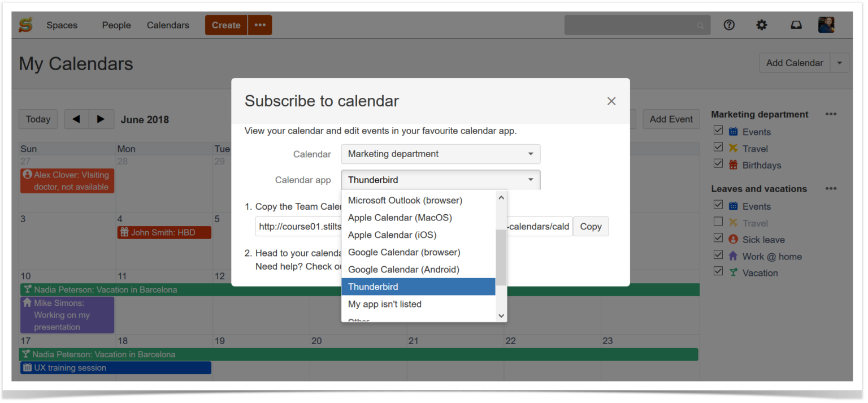This screenshot has height=403, width=868.
Task: Uncheck the Birthdays calendar
Action: [718, 163]
